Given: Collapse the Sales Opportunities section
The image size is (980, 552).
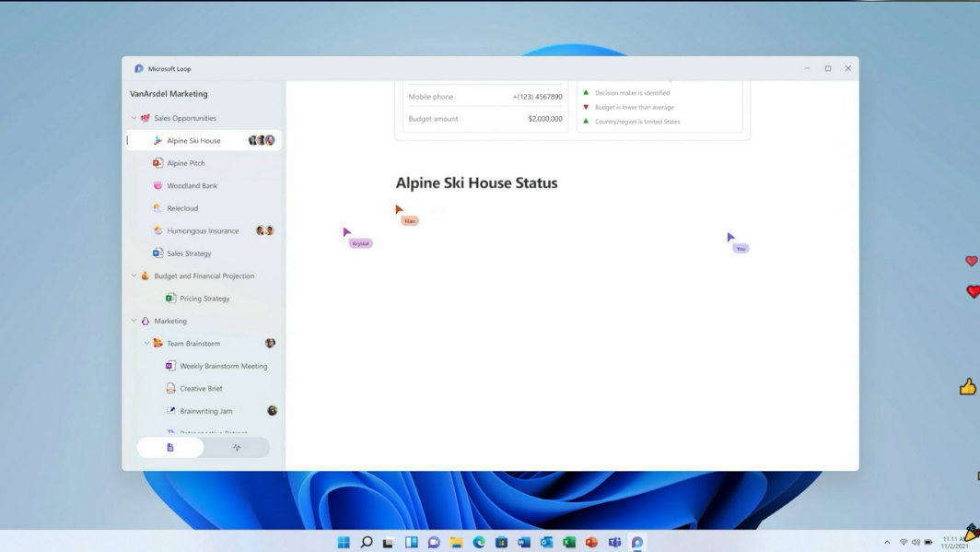Looking at the screenshot, I should pyautogui.click(x=134, y=118).
